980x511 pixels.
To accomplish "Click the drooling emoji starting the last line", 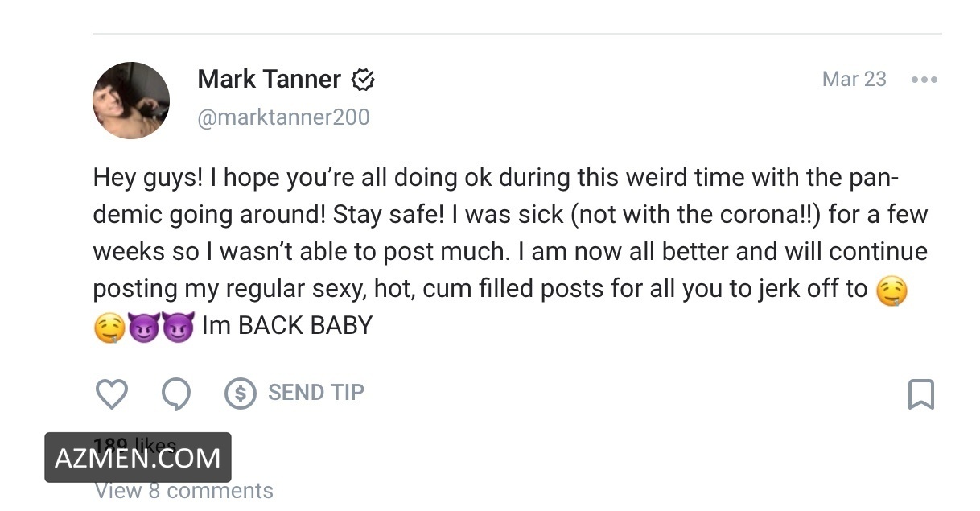I will pyautogui.click(x=109, y=328).
